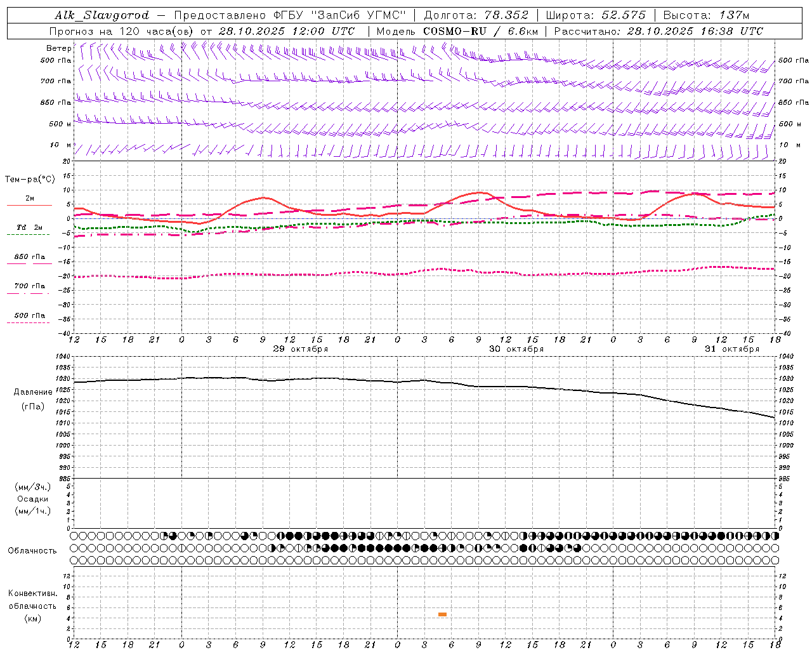This screenshot has height=650, width=812.
Task: Click the Широта: 52.575 value
Action: tap(596, 15)
